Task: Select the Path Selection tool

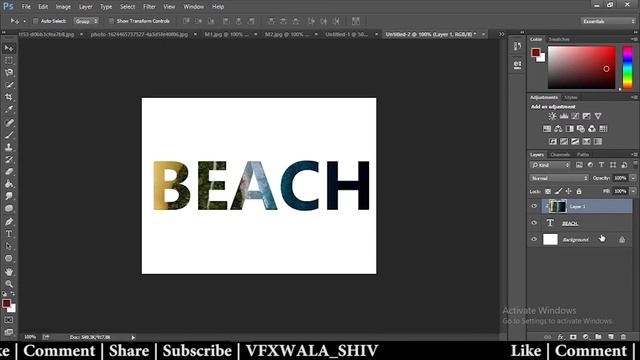Action: (9, 246)
